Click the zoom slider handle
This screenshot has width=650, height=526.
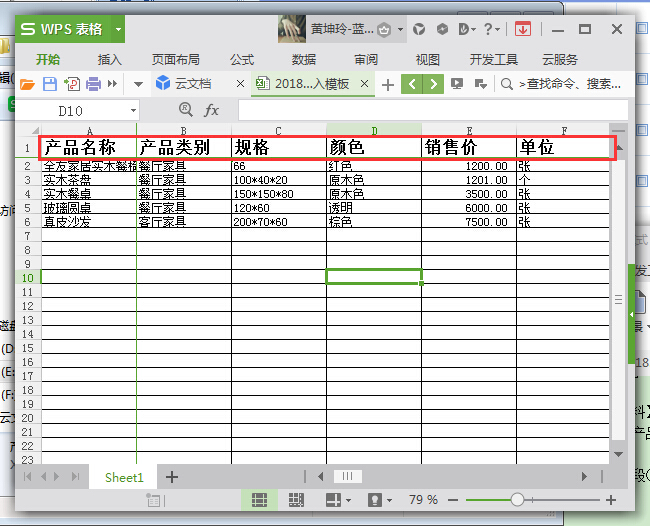[x=517, y=499]
